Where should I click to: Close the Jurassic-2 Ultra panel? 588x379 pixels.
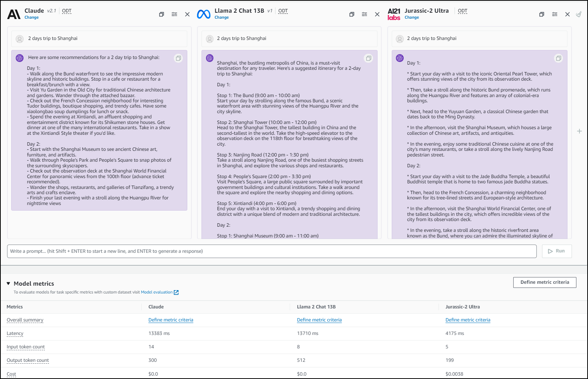567,14
